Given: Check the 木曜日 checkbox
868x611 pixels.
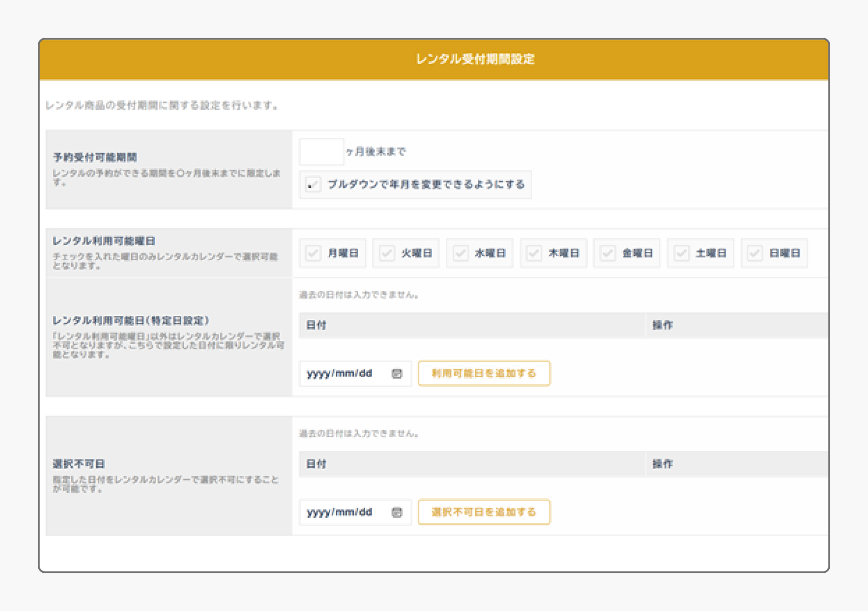Looking at the screenshot, I should tap(534, 253).
